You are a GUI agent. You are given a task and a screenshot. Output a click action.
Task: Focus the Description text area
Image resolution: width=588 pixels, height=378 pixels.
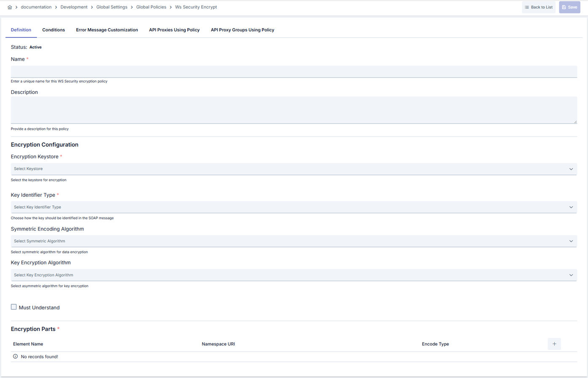[294, 110]
